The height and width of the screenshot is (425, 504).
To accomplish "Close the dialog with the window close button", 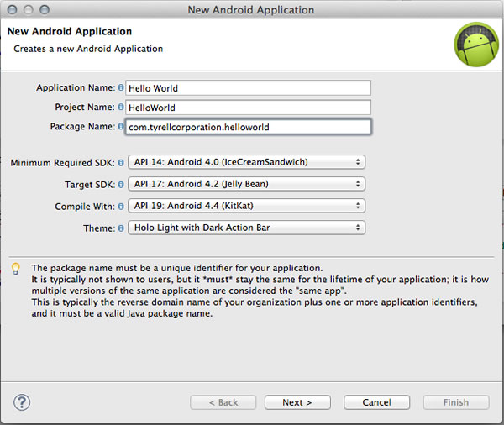I will click(x=13, y=10).
